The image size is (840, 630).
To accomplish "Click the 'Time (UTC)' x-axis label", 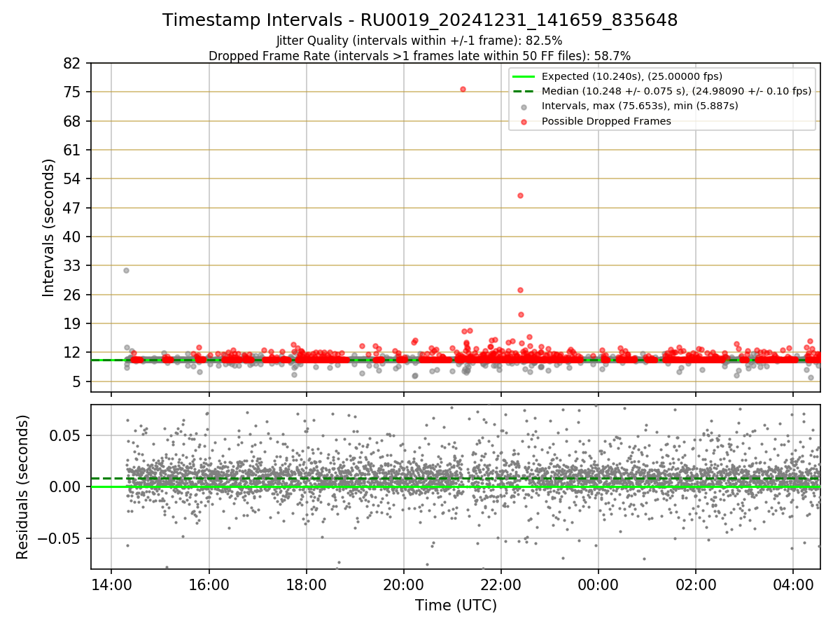I will (x=456, y=605).
